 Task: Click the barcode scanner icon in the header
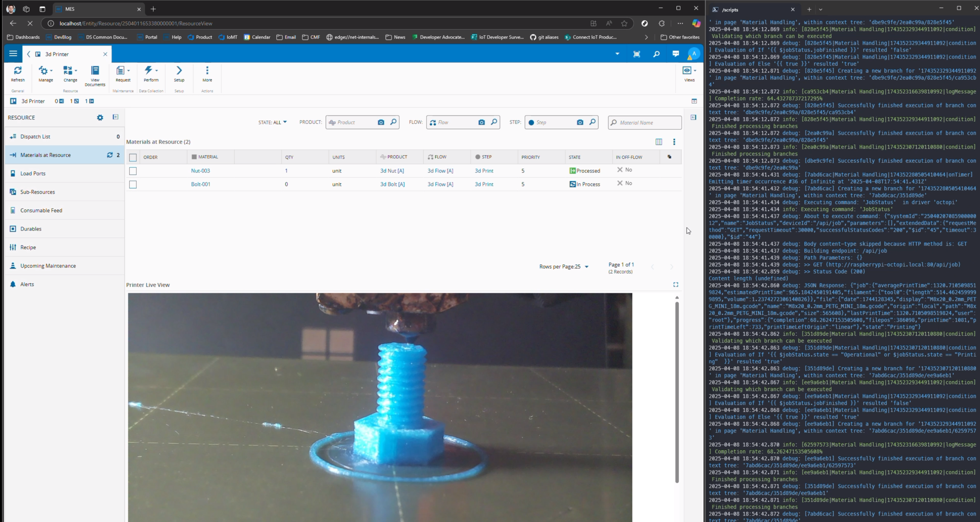[636, 54]
